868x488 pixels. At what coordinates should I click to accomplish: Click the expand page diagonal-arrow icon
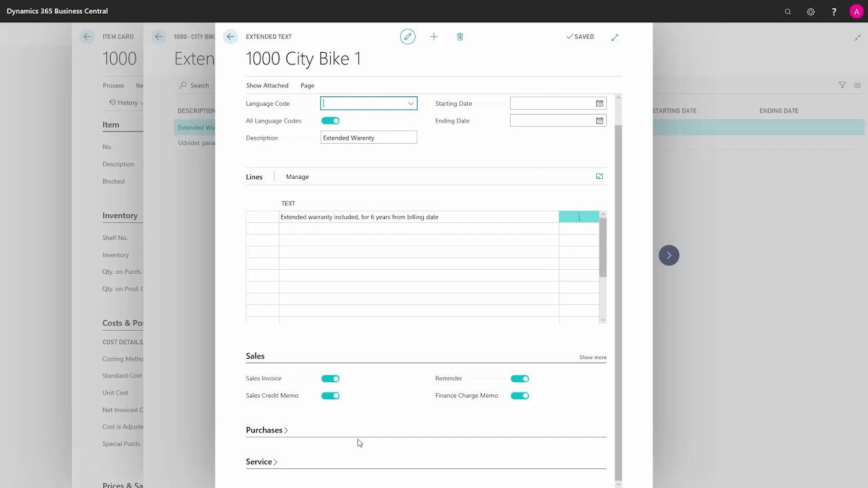point(615,37)
